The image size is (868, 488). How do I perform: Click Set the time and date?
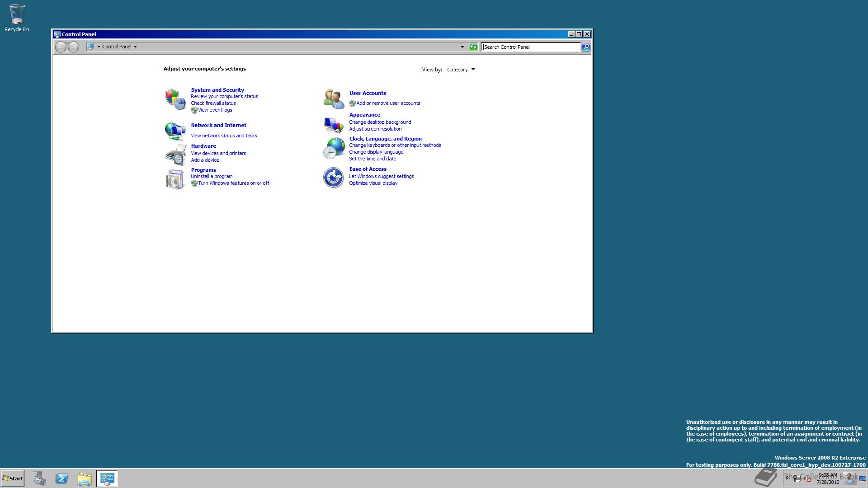373,159
